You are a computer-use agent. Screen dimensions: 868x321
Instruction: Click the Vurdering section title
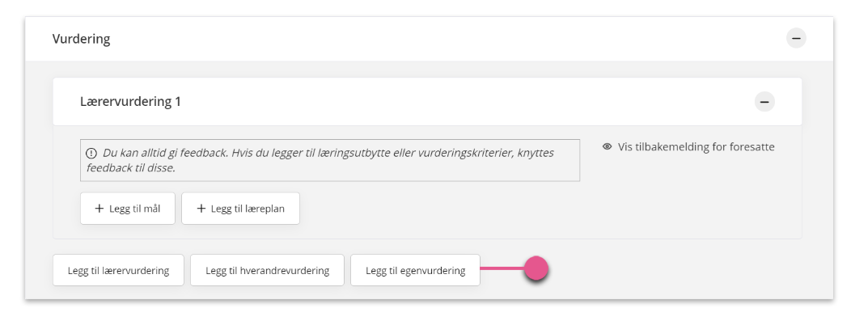(x=82, y=40)
